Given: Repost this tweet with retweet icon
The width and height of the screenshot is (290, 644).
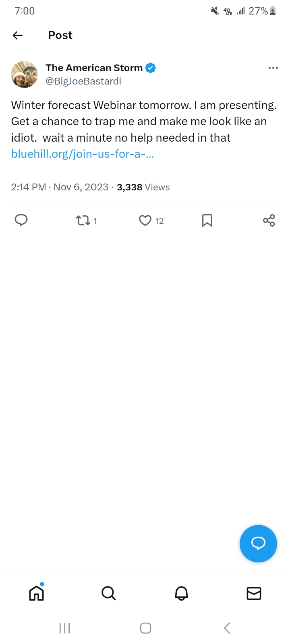Looking at the screenshot, I should [x=83, y=221].
